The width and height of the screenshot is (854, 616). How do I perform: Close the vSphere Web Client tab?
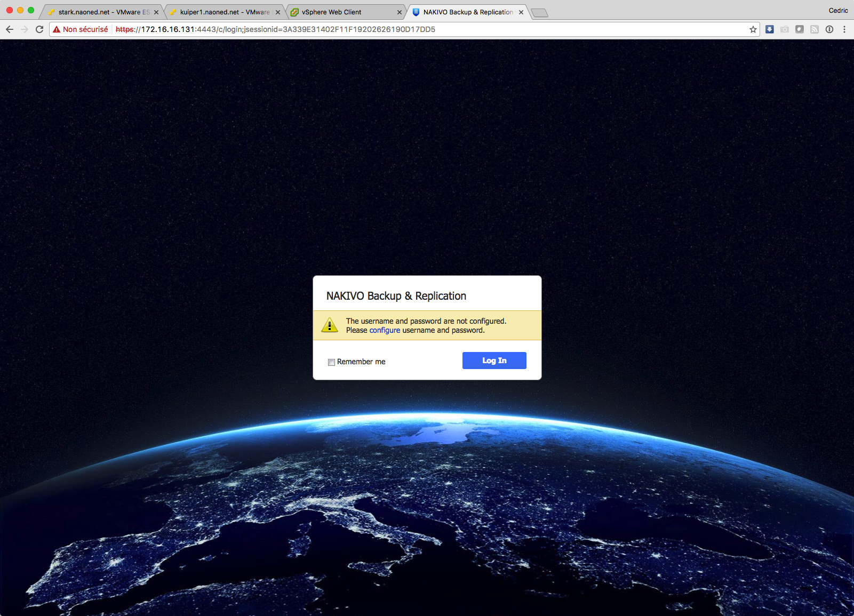399,12
